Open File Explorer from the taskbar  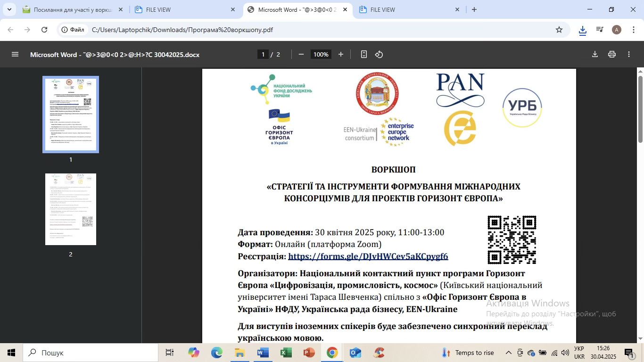pyautogui.click(x=239, y=353)
